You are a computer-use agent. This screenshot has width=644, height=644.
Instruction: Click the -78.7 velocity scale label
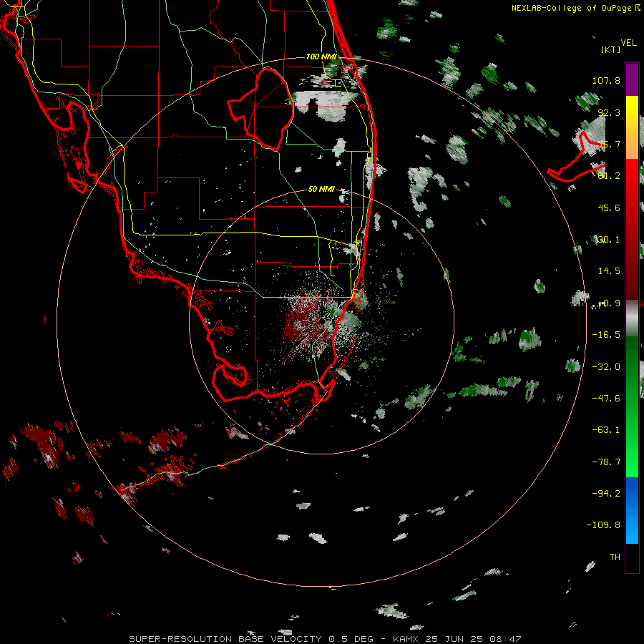click(x=606, y=462)
